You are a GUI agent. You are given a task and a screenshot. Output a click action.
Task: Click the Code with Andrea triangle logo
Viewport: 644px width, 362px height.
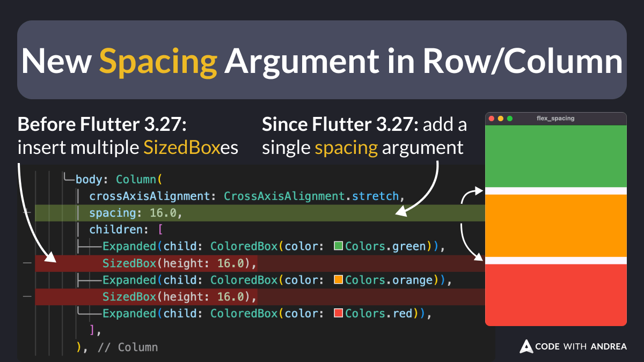(x=525, y=346)
